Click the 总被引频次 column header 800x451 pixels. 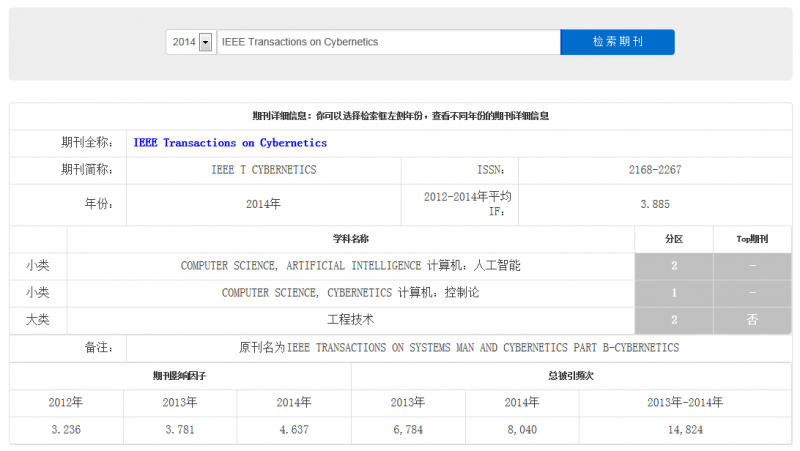pyautogui.click(x=571, y=376)
